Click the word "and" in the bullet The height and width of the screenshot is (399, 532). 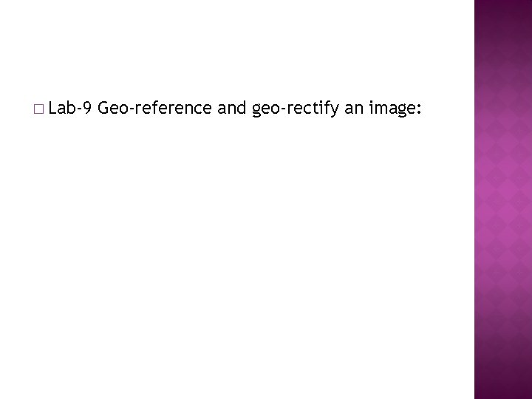pos(233,109)
